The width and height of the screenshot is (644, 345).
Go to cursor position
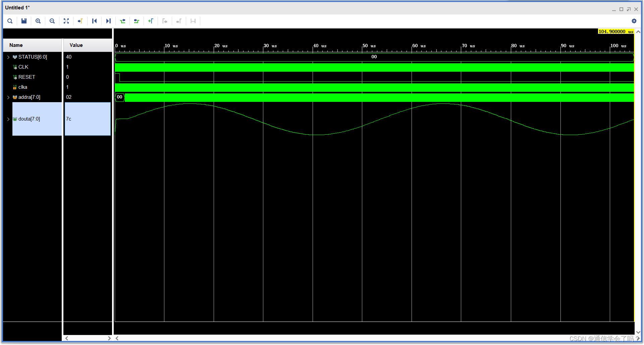[80, 21]
